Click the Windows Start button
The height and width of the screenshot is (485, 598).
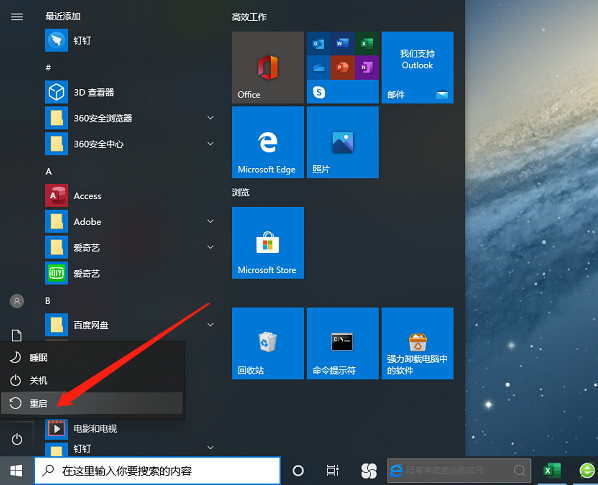coord(16,471)
